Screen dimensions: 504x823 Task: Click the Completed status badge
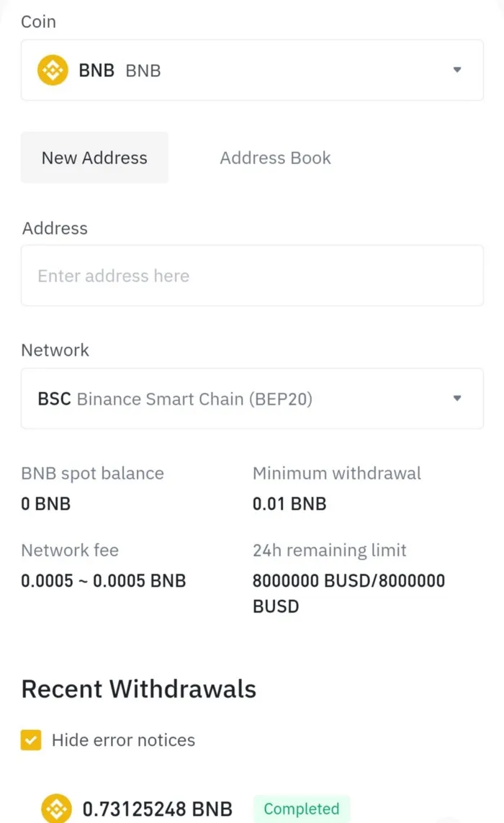click(x=302, y=809)
